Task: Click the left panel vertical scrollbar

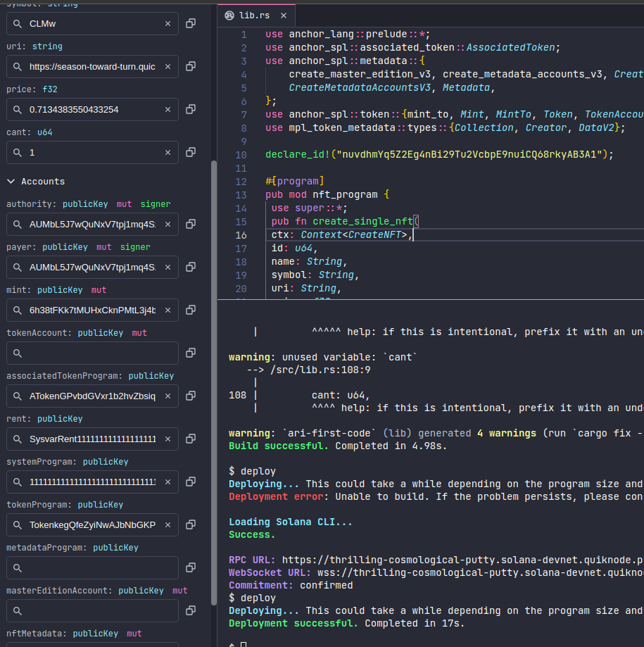Action: point(214,380)
